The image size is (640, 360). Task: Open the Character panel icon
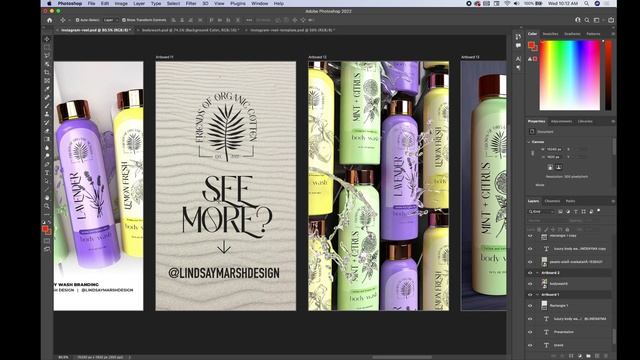(x=518, y=59)
